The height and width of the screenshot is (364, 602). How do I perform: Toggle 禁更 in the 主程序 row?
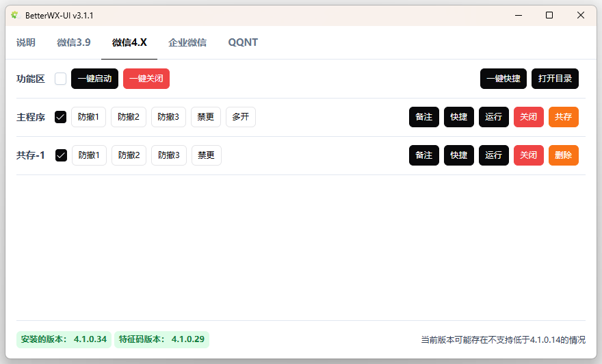click(x=206, y=117)
